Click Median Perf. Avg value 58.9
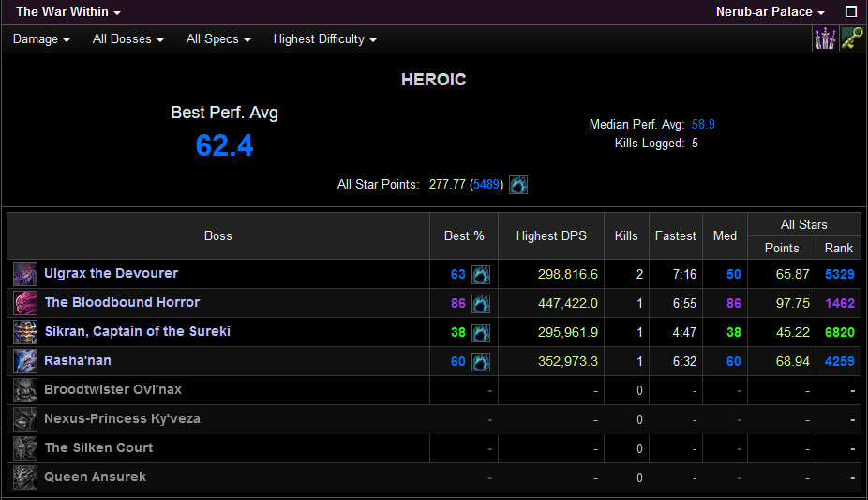 (703, 124)
